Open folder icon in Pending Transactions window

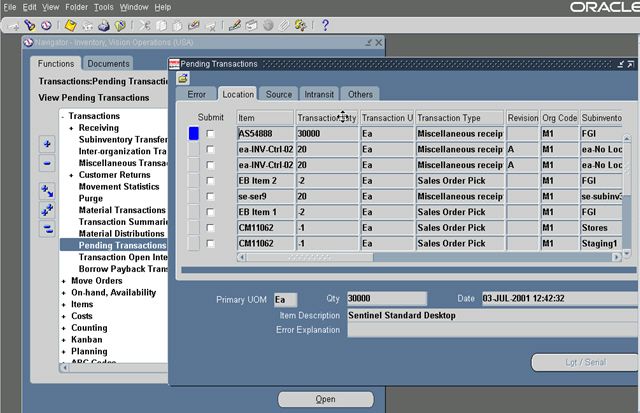[x=183, y=78]
